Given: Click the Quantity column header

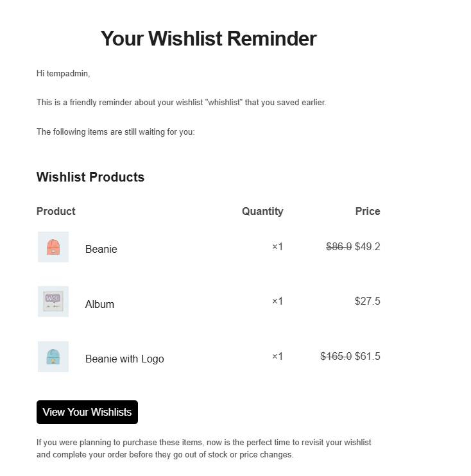Looking at the screenshot, I should [x=262, y=212].
